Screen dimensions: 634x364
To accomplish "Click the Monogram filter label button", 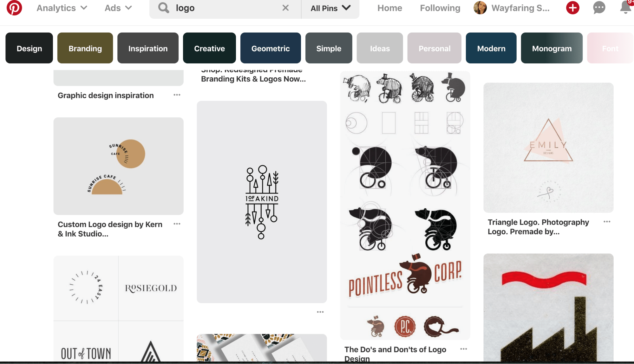I will click(552, 48).
